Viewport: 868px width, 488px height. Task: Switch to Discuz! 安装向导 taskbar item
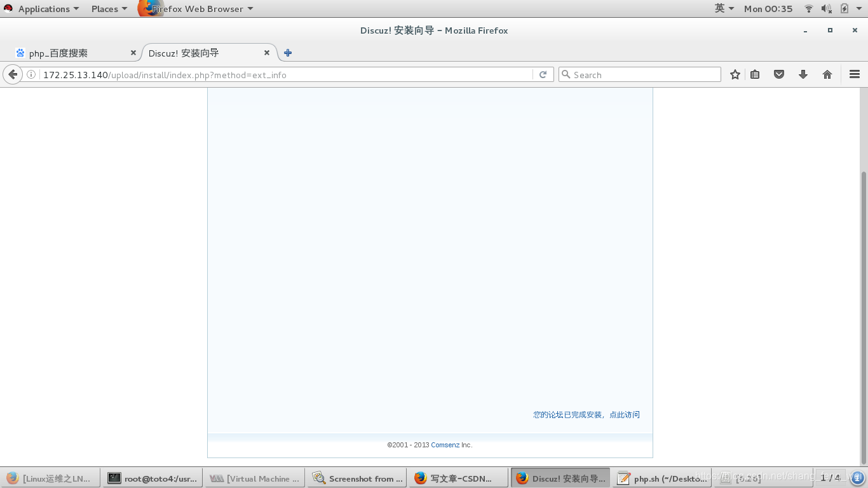tap(560, 478)
